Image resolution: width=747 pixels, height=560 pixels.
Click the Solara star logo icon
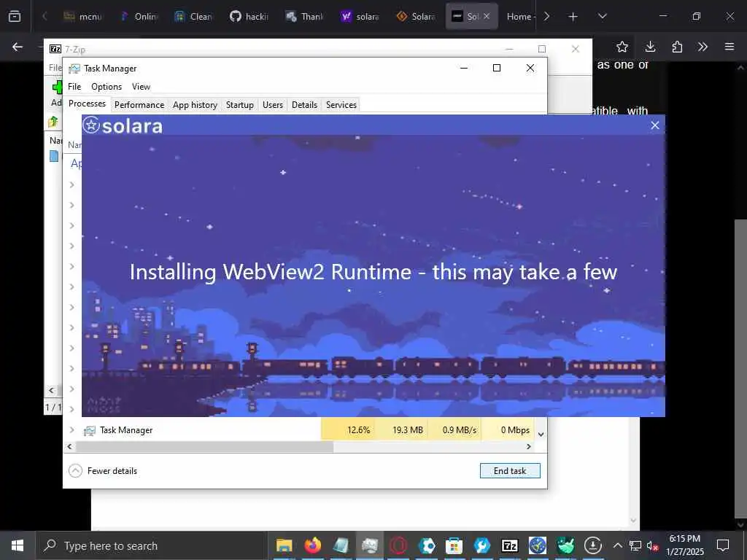(91, 125)
